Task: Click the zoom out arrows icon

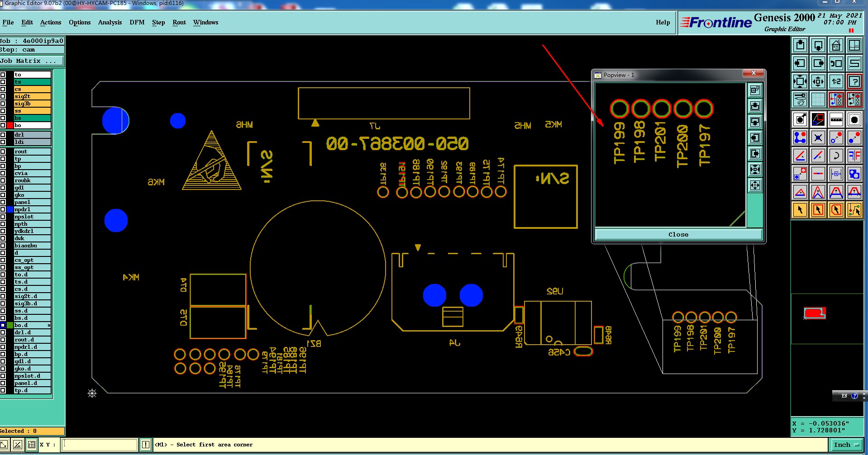Action: (x=818, y=81)
